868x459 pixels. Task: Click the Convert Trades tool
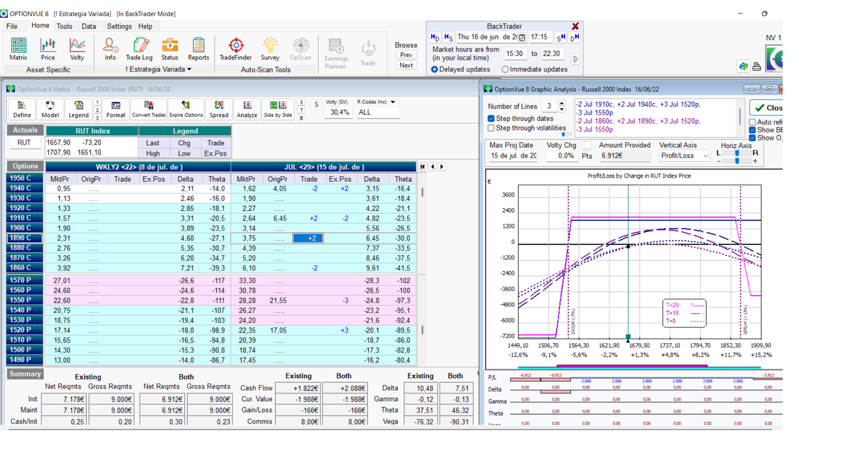pos(149,109)
